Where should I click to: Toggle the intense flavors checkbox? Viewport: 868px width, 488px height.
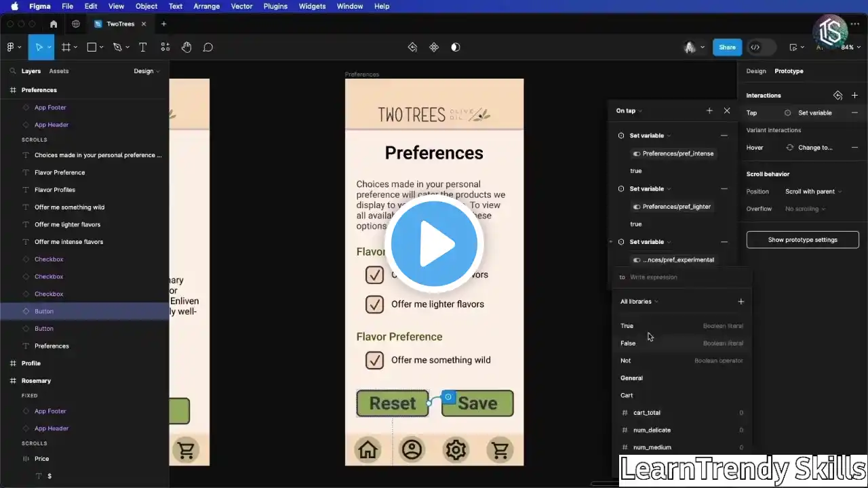[x=374, y=274]
